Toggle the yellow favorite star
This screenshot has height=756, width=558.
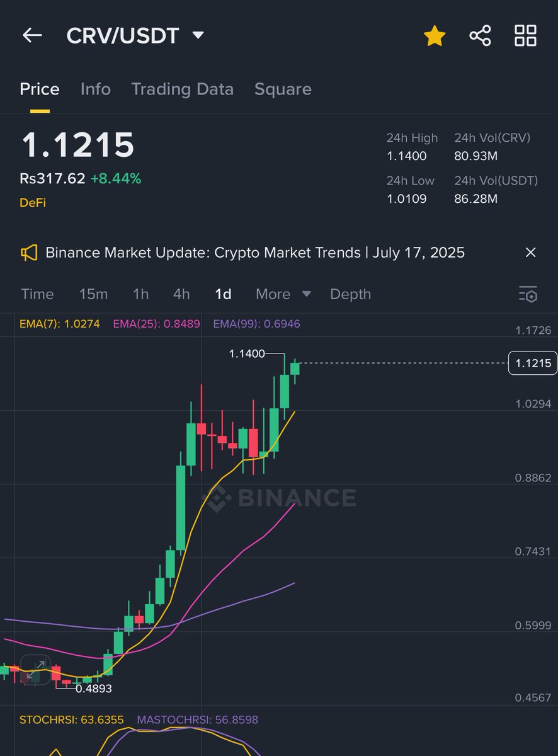[x=434, y=35]
